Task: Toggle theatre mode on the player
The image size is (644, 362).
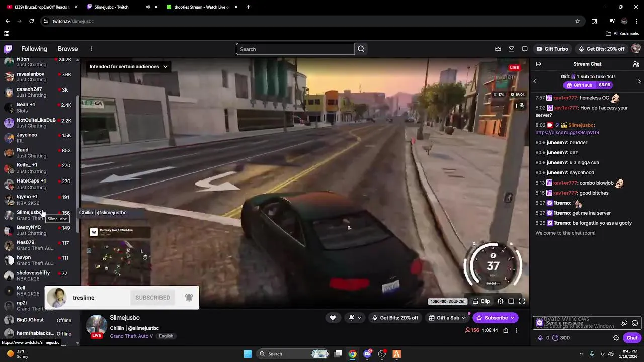Action: pos(511,301)
